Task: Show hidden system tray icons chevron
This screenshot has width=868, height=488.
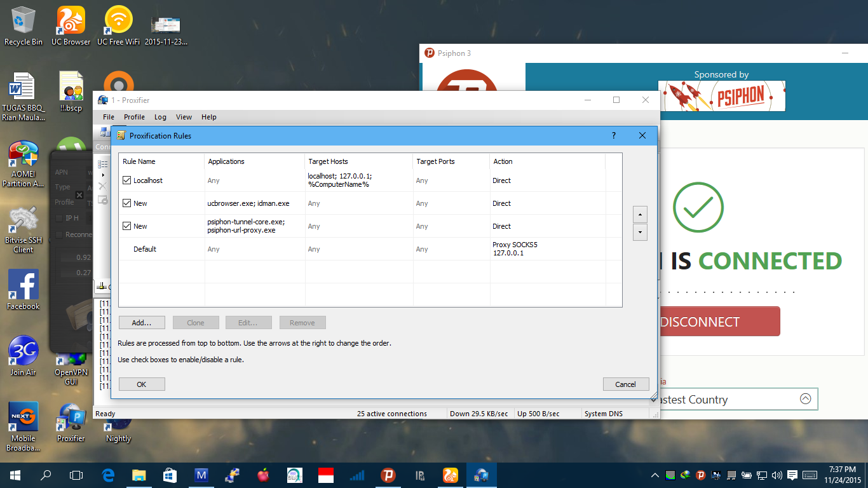Action: (x=655, y=475)
